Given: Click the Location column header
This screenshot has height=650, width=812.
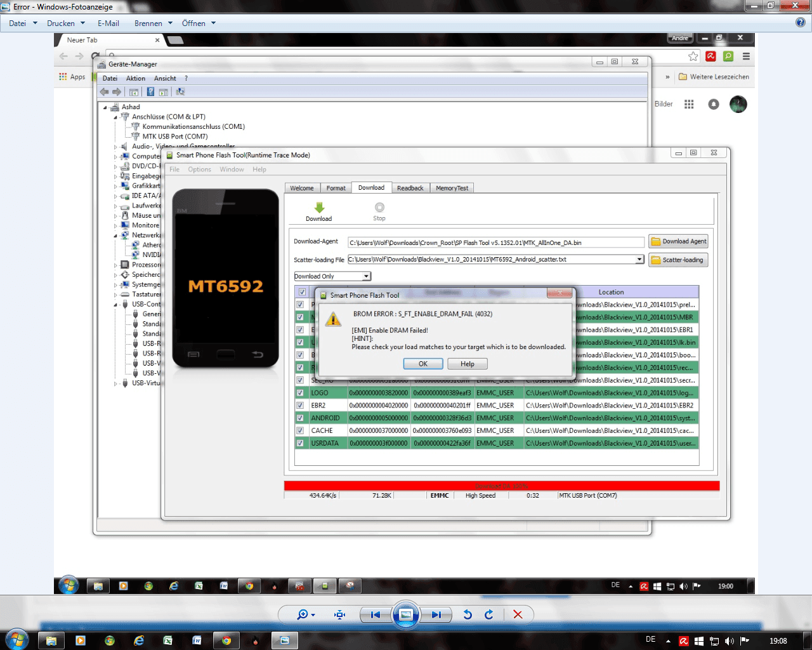Looking at the screenshot, I should coord(611,292).
